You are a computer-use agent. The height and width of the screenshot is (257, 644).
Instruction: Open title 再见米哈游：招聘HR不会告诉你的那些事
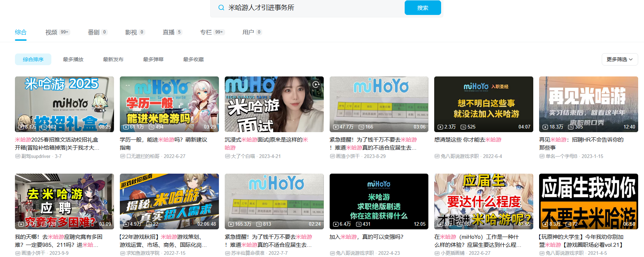(581, 143)
